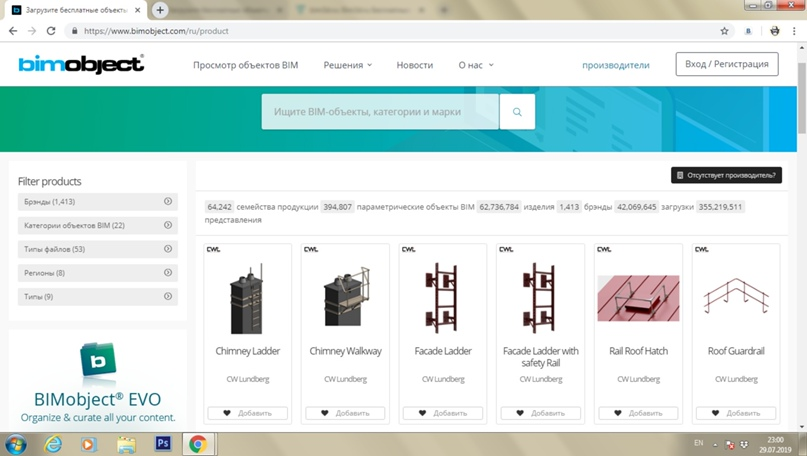Click the Вход / Регистрация button
The height and width of the screenshot is (456, 807).
(727, 64)
